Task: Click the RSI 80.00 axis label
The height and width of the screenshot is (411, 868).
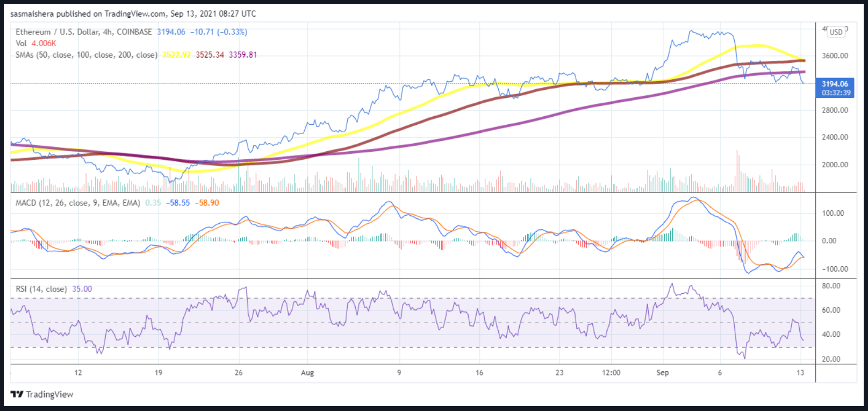Action: point(831,286)
